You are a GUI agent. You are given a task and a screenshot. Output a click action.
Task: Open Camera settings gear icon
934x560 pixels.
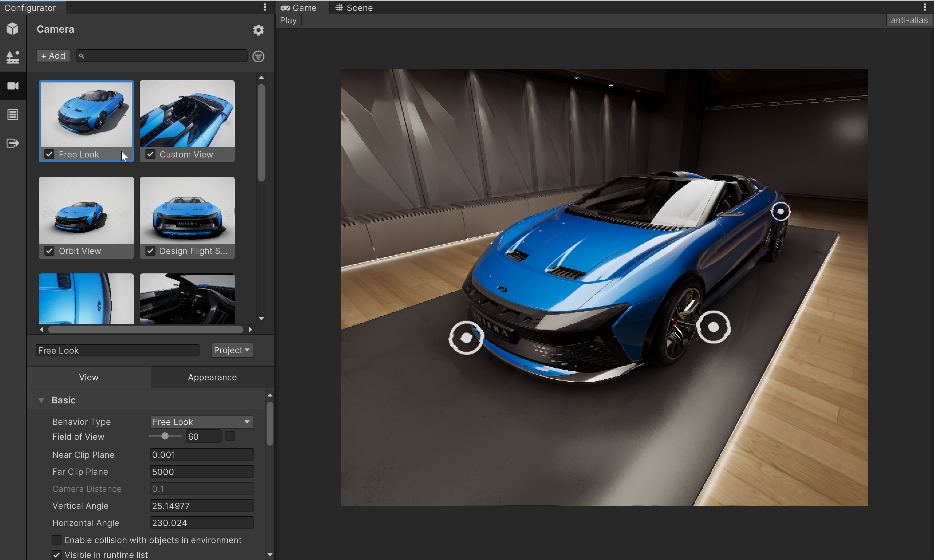point(258,30)
